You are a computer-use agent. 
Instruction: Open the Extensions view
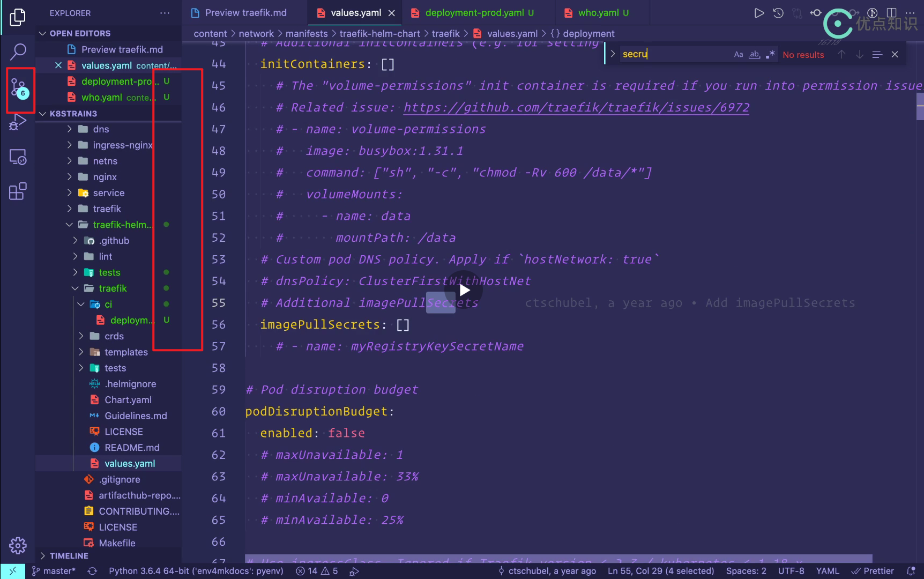tap(18, 191)
